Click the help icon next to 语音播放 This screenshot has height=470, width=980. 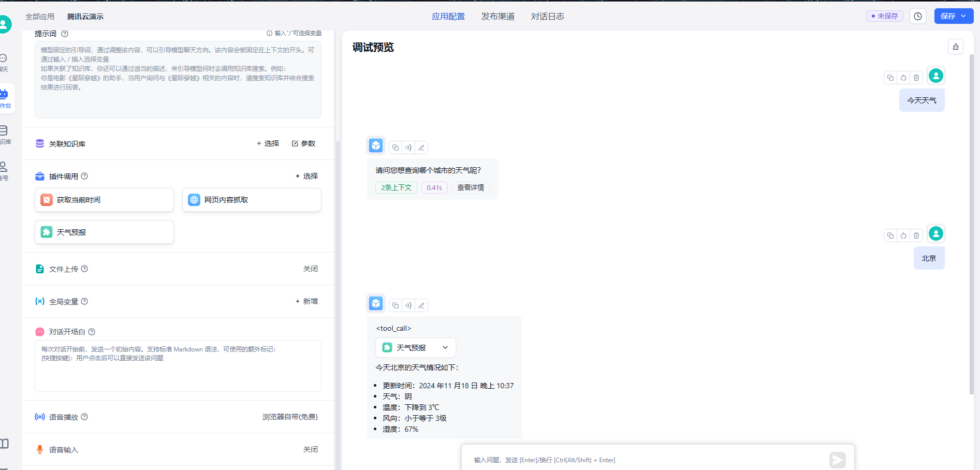[84, 417]
